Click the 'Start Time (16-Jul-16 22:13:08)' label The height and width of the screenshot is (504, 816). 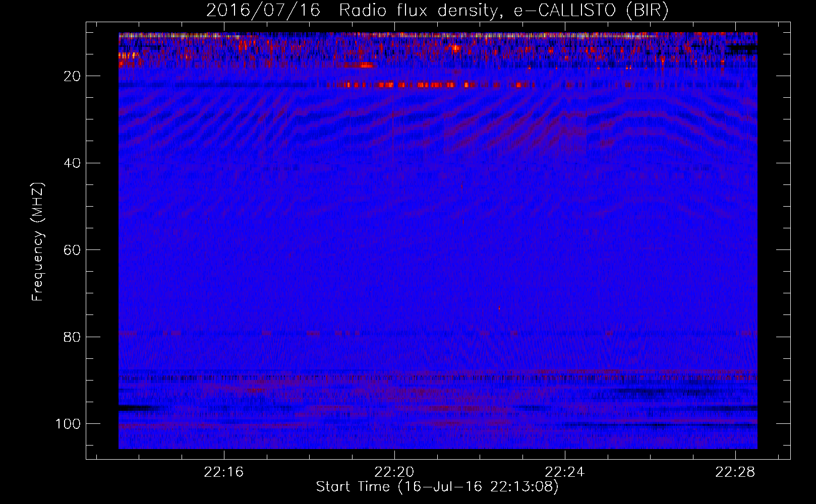(x=437, y=486)
